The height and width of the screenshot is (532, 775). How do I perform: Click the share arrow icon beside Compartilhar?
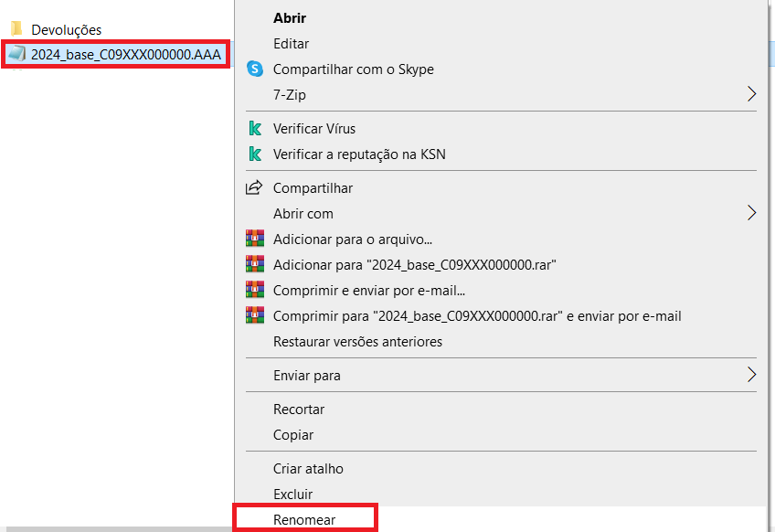point(254,188)
